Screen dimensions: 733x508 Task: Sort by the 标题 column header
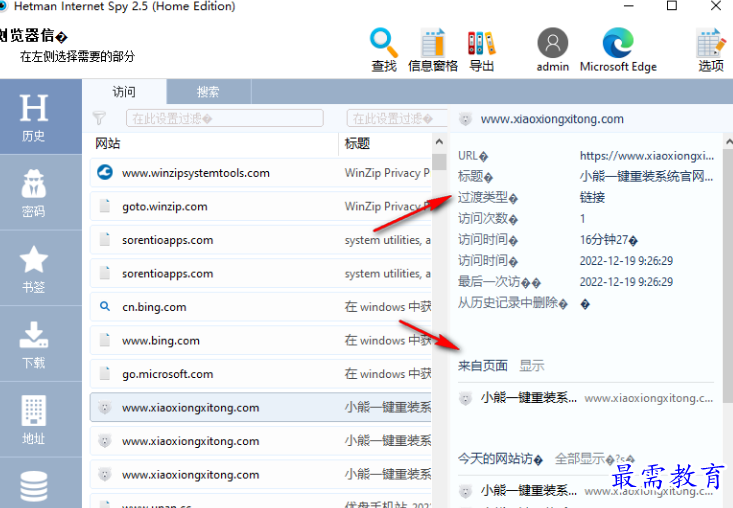coord(357,143)
